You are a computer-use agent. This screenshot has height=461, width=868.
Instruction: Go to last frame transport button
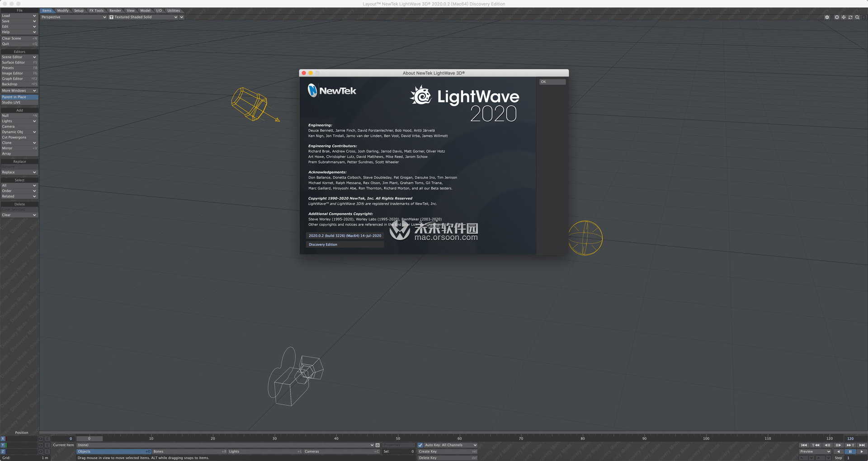[x=862, y=445]
